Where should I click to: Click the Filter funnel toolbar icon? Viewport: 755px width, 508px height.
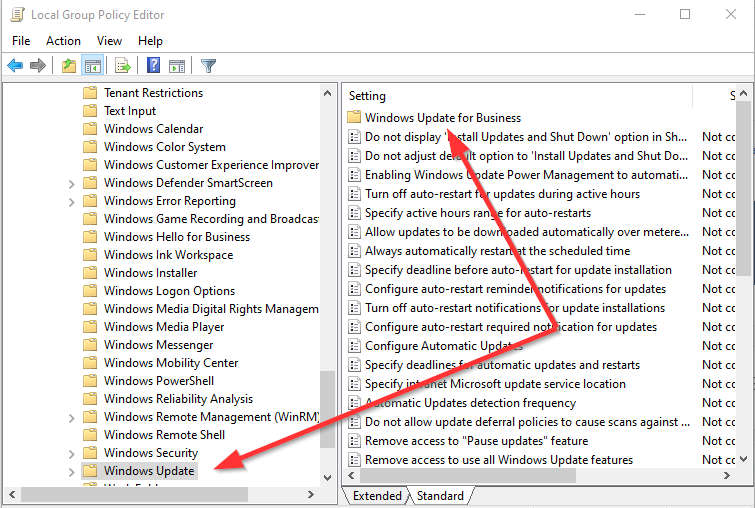(x=208, y=65)
